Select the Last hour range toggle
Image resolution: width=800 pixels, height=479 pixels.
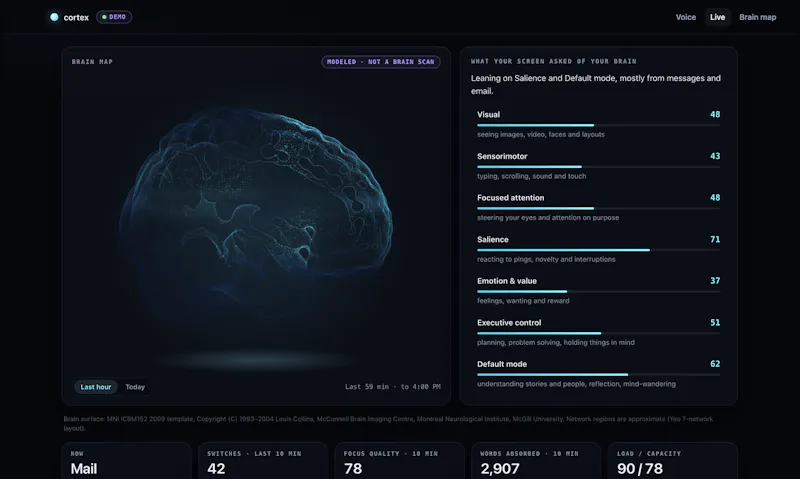point(96,387)
